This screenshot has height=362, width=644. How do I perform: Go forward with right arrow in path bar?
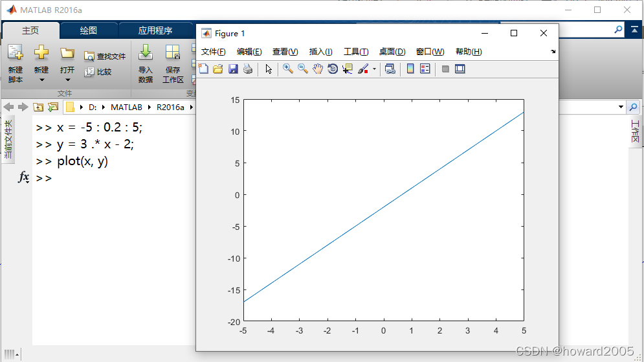point(23,107)
